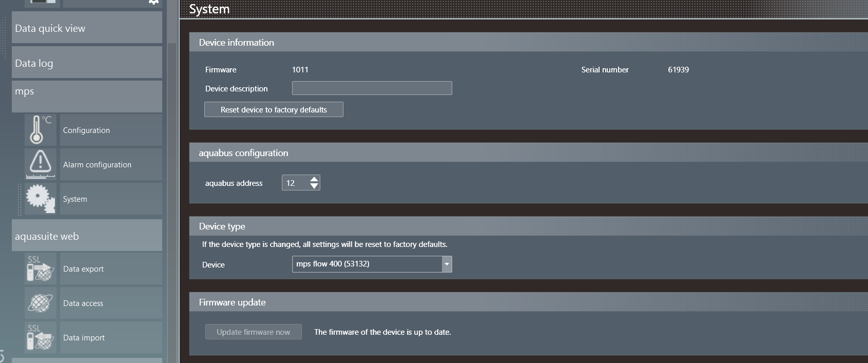Increase aquabus address with up arrow

[x=314, y=179]
